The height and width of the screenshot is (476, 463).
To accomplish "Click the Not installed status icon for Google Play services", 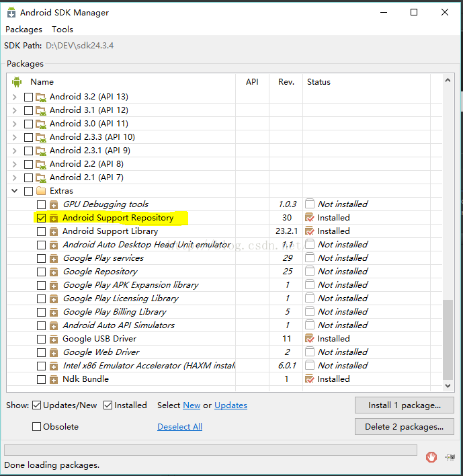I will 310,257.
